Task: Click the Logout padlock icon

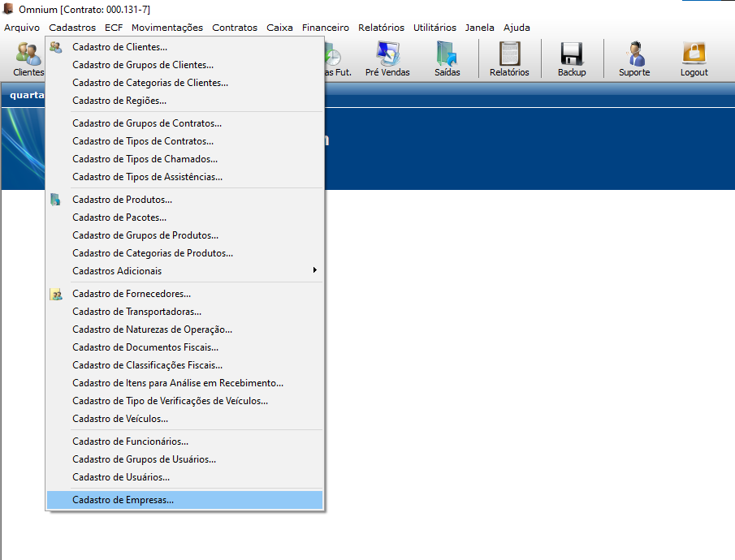Action: (694, 54)
